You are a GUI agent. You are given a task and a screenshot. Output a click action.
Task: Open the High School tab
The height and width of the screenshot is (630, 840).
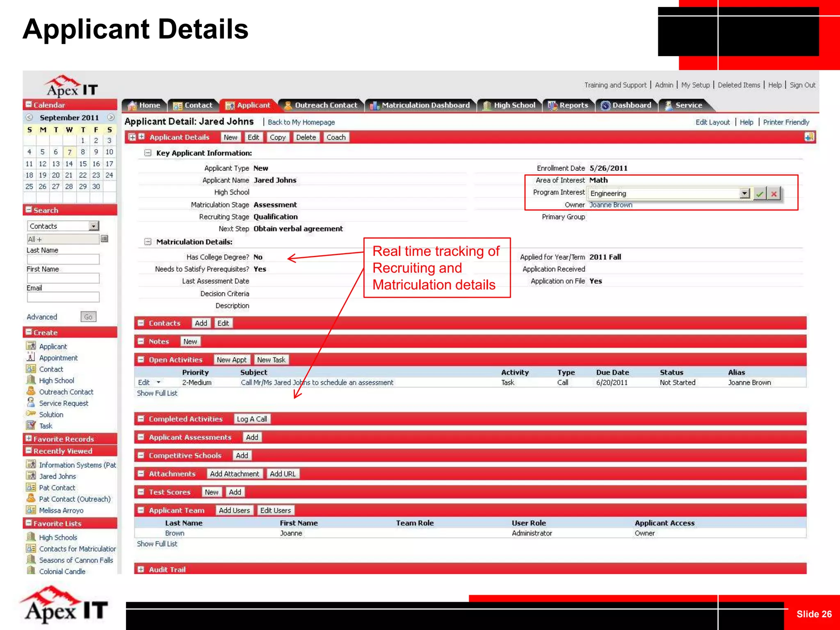(509, 105)
